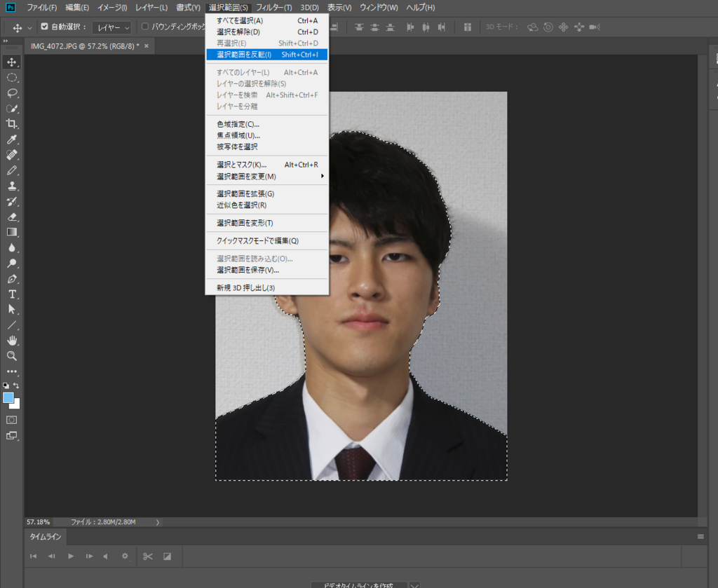This screenshot has width=718, height=588.
Task: Open the イメージ(I) menu
Action: point(111,8)
